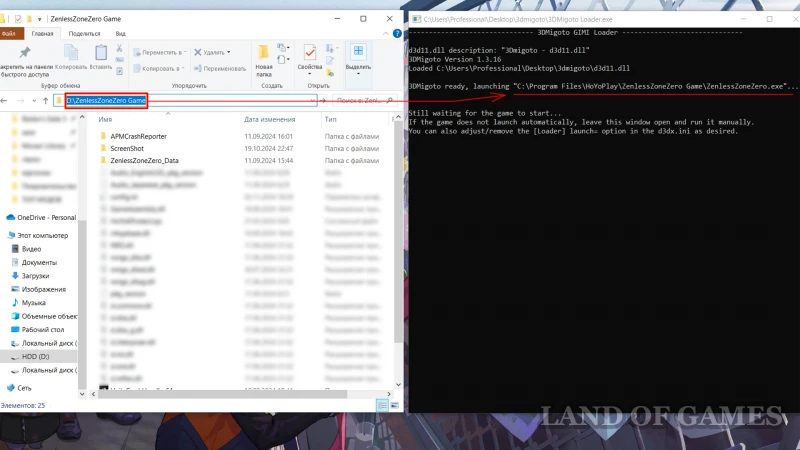This screenshot has height=450, width=800.
Task: Select the ZenlessZoneZero_Data folder
Action: pyautogui.click(x=144, y=160)
